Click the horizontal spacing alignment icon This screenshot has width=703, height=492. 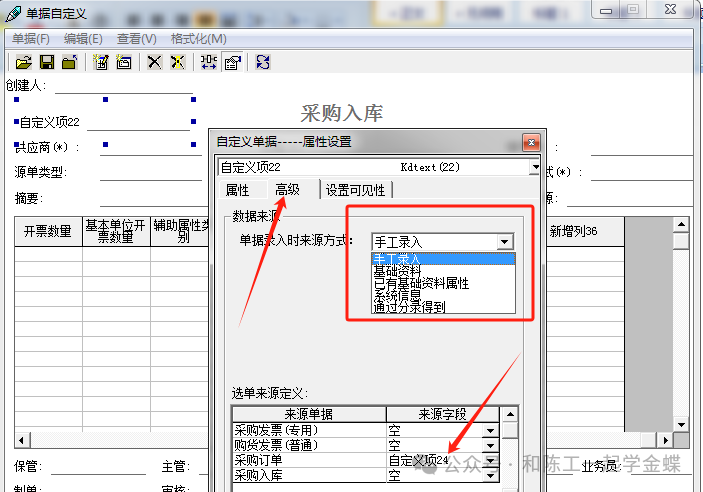coord(208,62)
